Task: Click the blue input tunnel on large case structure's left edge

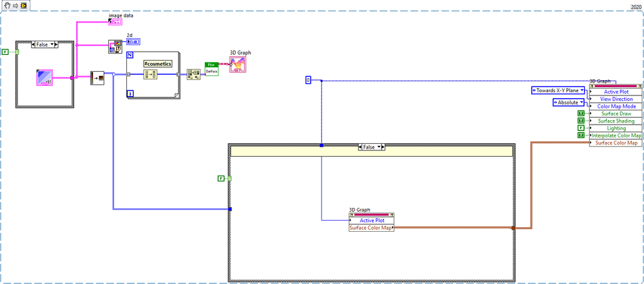Action: 230,209
